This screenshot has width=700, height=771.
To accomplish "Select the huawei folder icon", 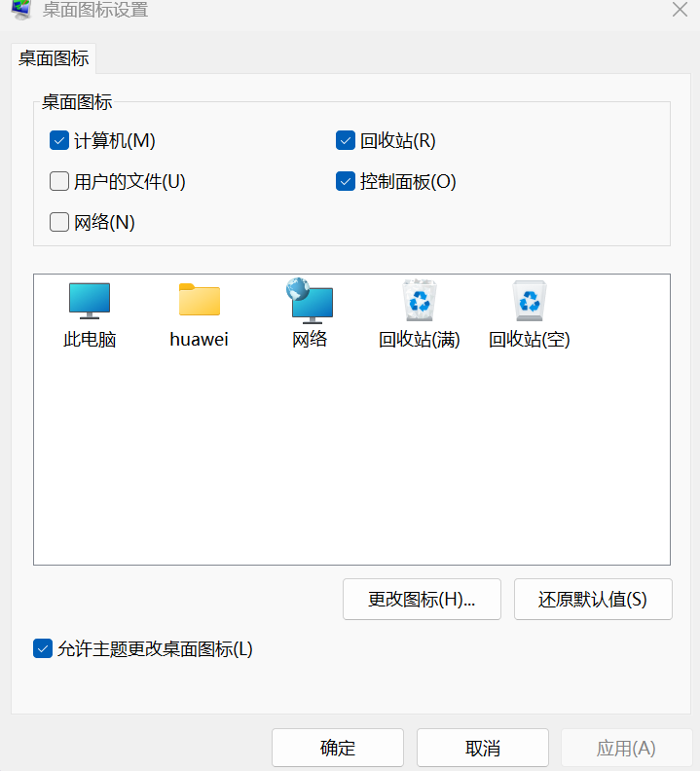I will tap(200, 300).
